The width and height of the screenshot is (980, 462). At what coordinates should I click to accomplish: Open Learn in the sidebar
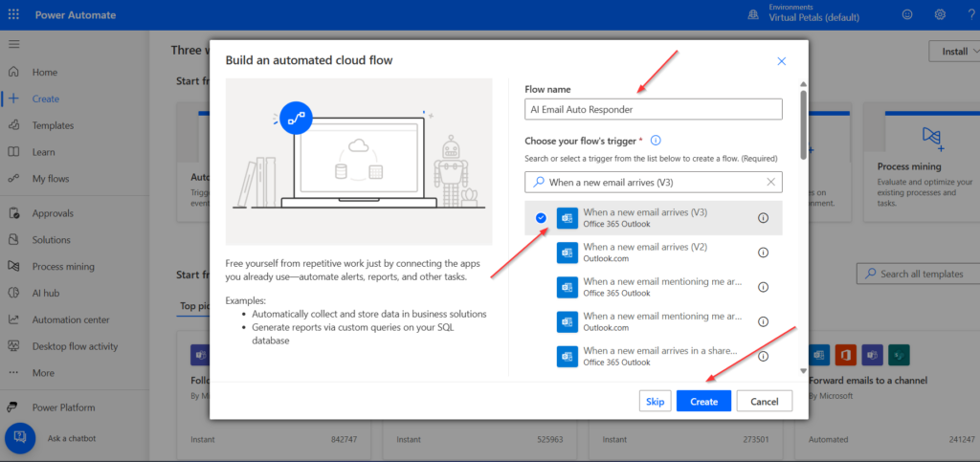pos(43,152)
